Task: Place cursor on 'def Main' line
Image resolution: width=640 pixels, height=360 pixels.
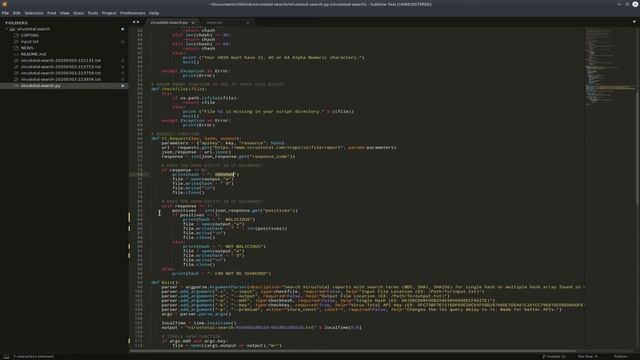Action: pos(164,282)
